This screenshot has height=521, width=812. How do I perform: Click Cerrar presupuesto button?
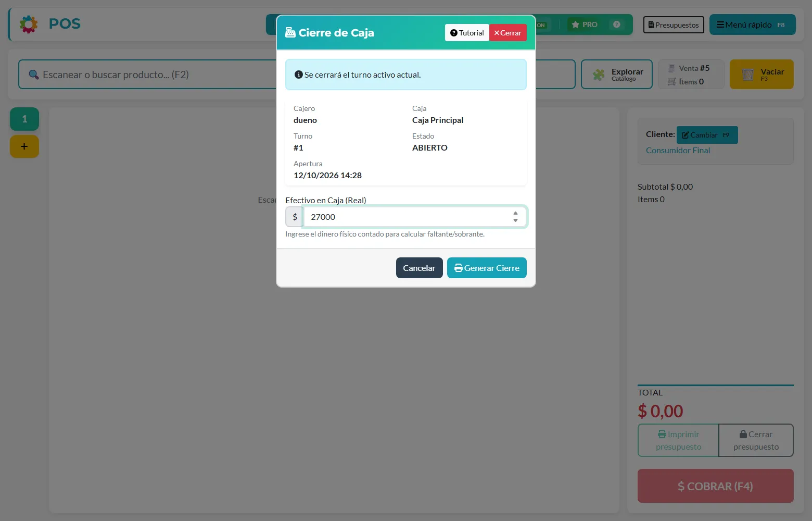756,440
